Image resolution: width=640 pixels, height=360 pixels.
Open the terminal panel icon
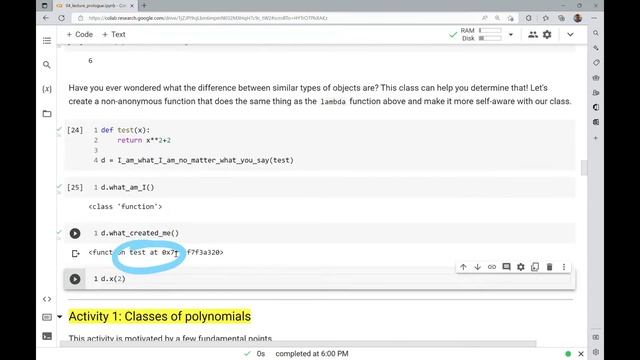tap(47, 336)
